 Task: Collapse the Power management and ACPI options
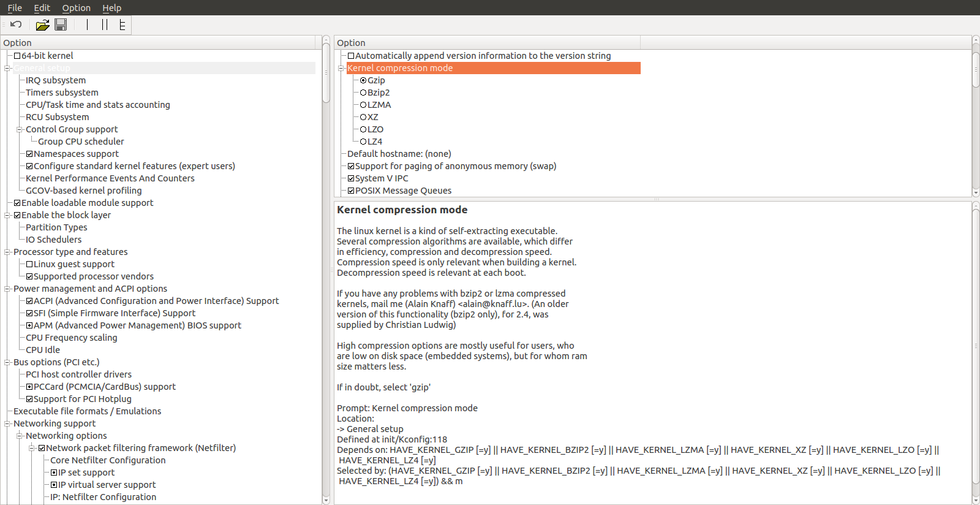(x=7, y=289)
